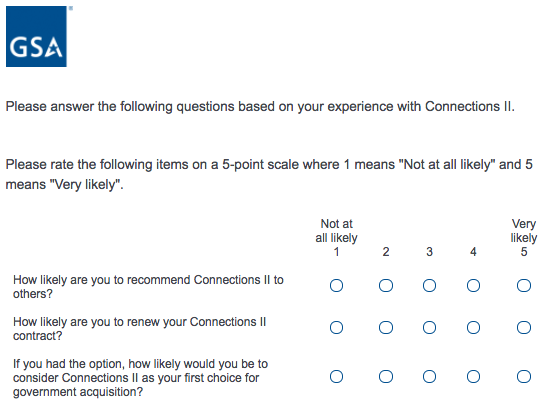Viewport: 551px width, 408px height.
Task: Choose 3 for renew Connections II contract
Action: pyautogui.click(x=429, y=328)
